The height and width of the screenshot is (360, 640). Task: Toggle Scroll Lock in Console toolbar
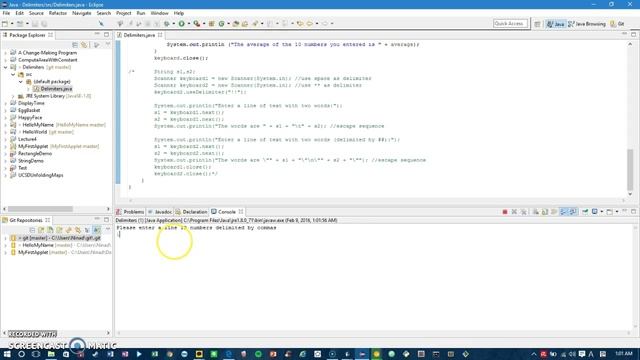point(545,212)
